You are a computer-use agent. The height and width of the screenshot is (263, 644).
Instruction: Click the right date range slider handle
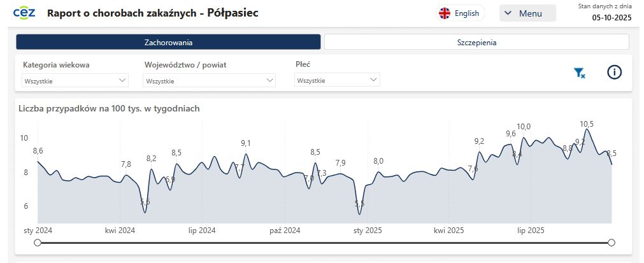pos(612,243)
